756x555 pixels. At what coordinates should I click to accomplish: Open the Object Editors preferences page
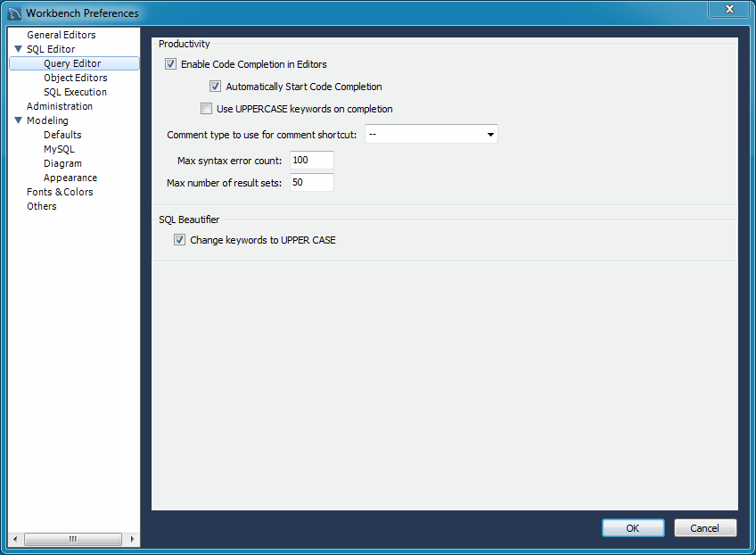[x=75, y=78]
